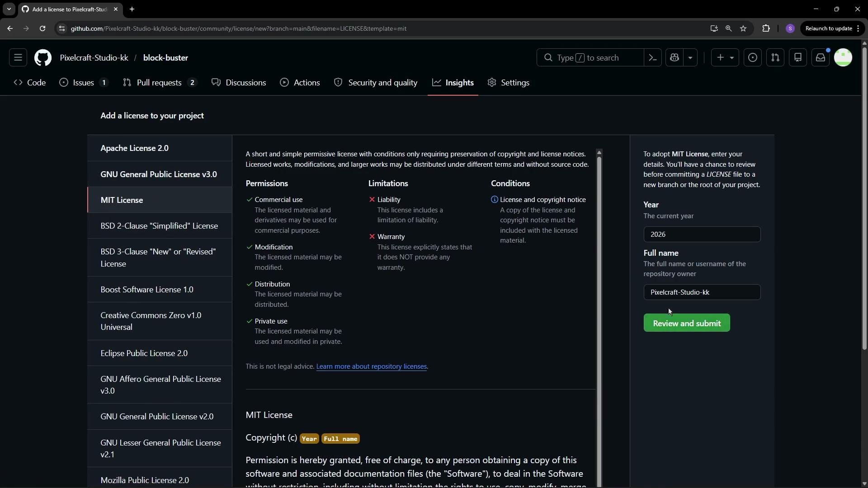Screen dimensions: 868x488
Task: Click the license text scrollbar up arrow
Action: pos(599,152)
